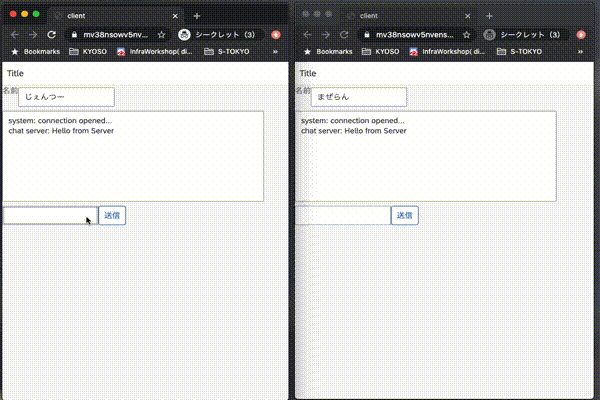Open incognito profile icon in right window

[489, 35]
